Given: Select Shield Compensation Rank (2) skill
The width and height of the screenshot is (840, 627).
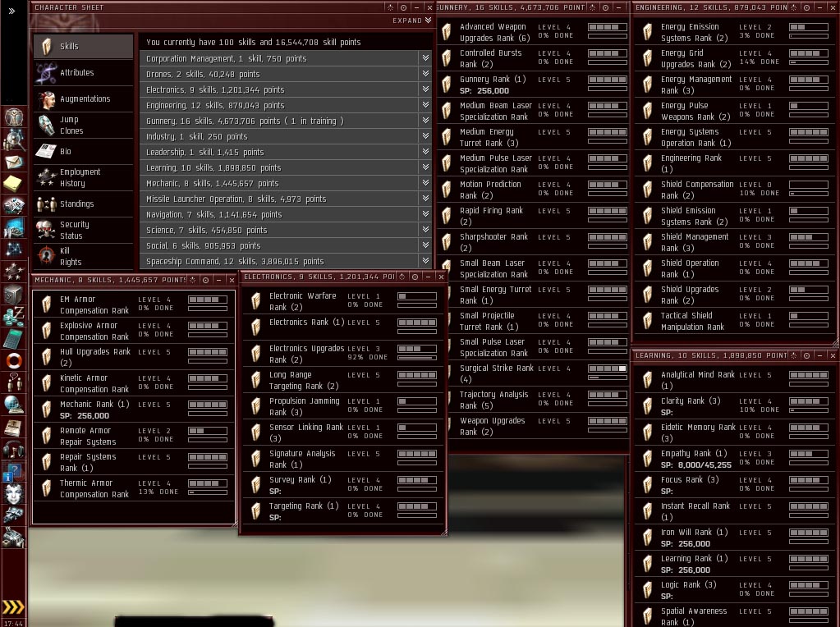Looking at the screenshot, I should (x=735, y=190).
